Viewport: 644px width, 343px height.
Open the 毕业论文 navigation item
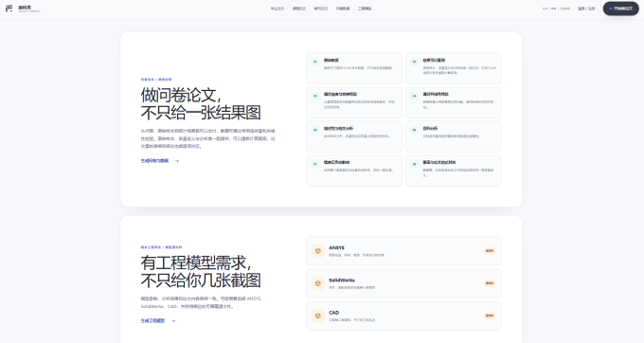(277, 9)
